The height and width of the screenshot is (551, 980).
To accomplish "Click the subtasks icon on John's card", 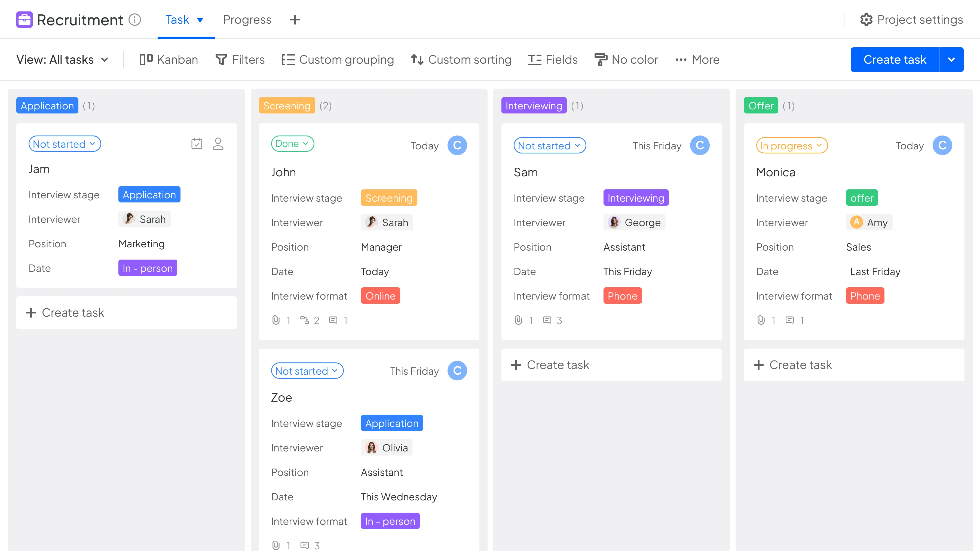I will 304,320.
